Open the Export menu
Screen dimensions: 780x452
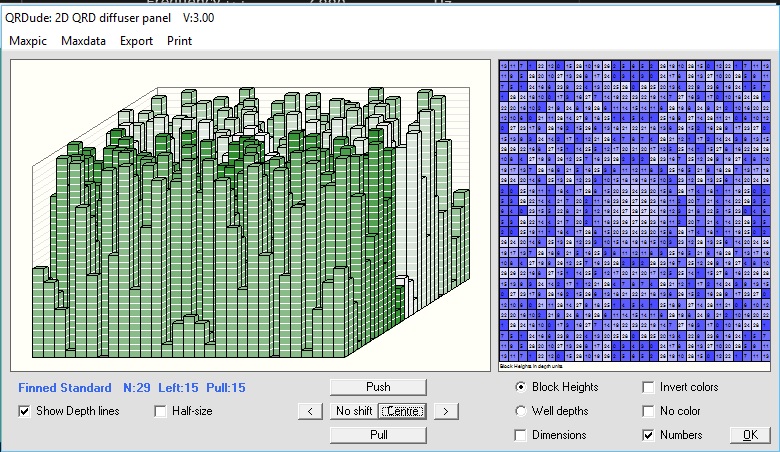(x=136, y=41)
